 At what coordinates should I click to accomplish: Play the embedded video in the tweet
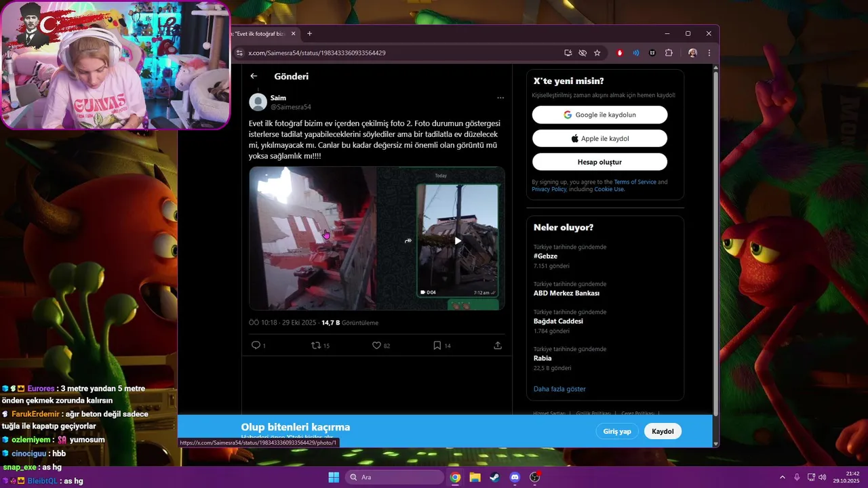click(458, 241)
